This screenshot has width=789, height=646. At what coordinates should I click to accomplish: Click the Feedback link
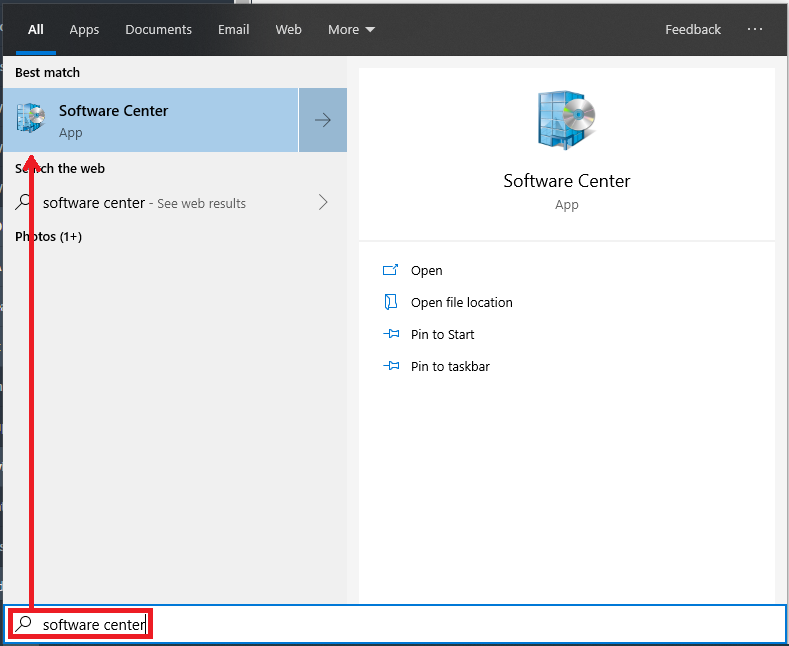(693, 29)
